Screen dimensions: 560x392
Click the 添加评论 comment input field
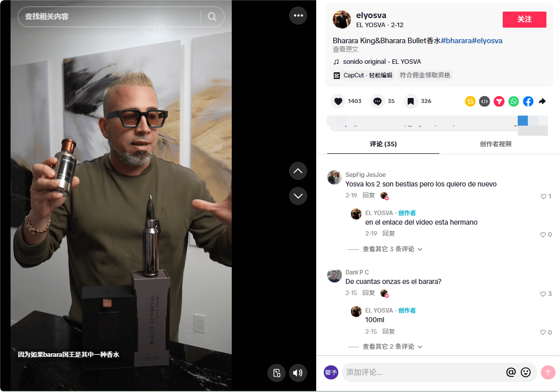[422, 372]
